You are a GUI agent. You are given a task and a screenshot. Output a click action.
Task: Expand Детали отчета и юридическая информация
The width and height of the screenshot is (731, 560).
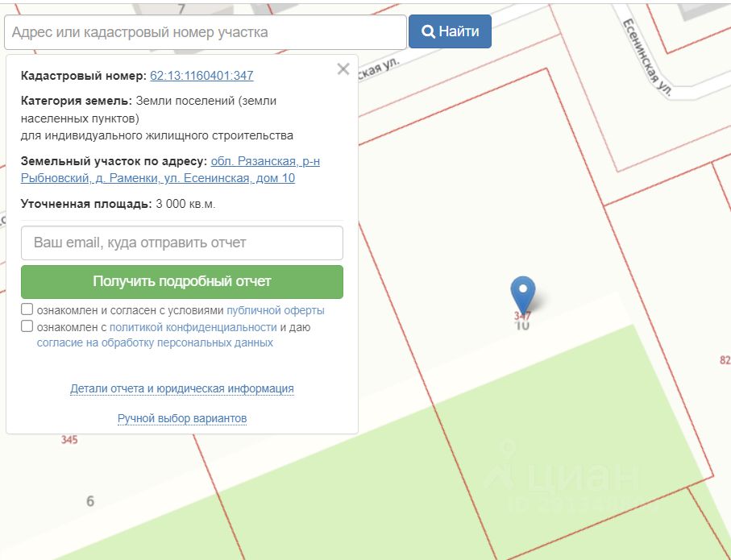182,388
